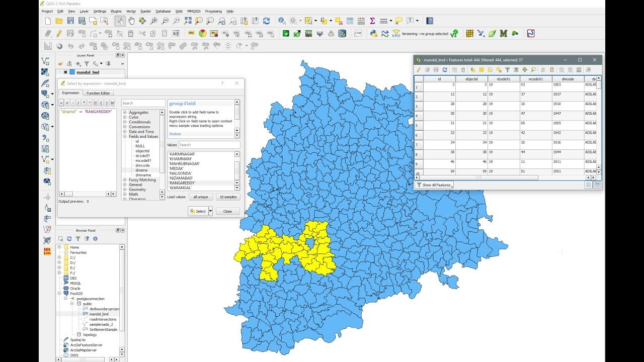Screen dimensions: 644x362
Task: Click the CSW MetaSearch icon
Action: tap(358, 34)
